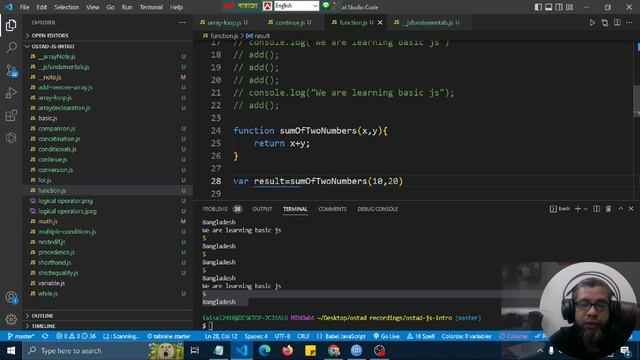The width and height of the screenshot is (640, 360).
Task: Click CRLF end of line selector
Action: 303,336
